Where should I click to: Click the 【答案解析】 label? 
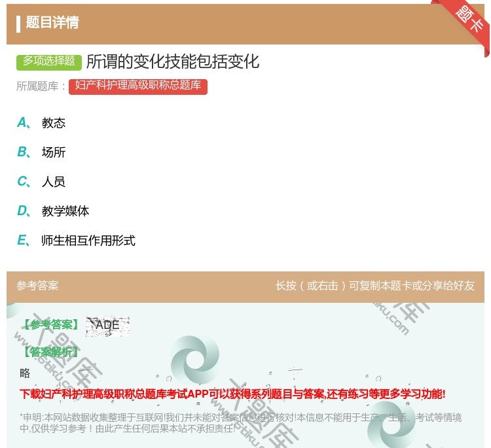coord(50,352)
